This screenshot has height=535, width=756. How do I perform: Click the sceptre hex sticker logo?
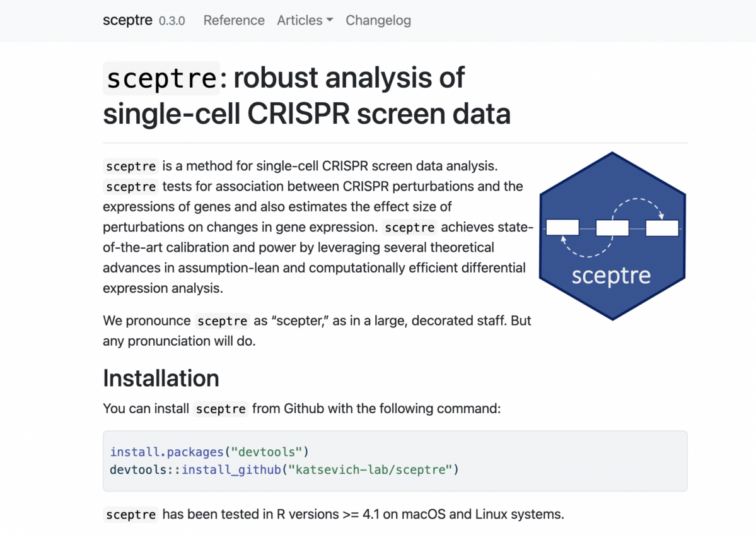point(610,235)
